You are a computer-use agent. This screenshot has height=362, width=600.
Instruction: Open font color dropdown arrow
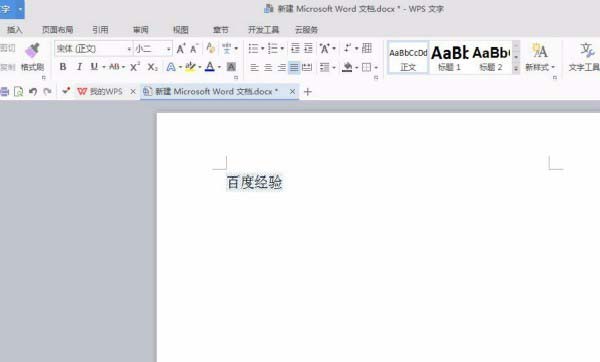[x=219, y=67]
